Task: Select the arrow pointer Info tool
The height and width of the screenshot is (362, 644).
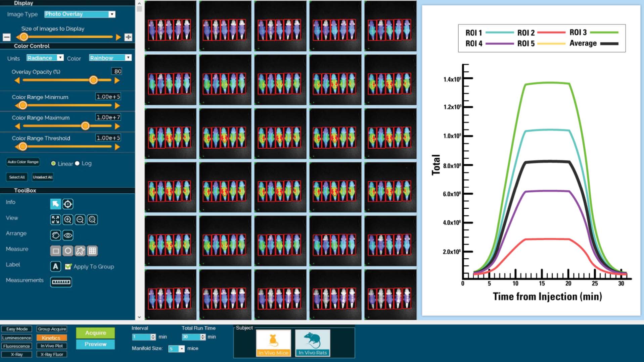Action: [55, 204]
